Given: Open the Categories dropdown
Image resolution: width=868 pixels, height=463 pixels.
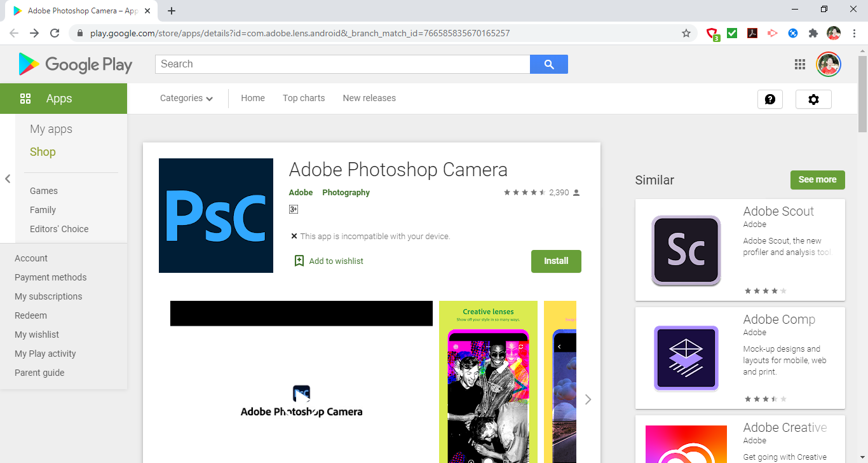Looking at the screenshot, I should pyautogui.click(x=185, y=98).
